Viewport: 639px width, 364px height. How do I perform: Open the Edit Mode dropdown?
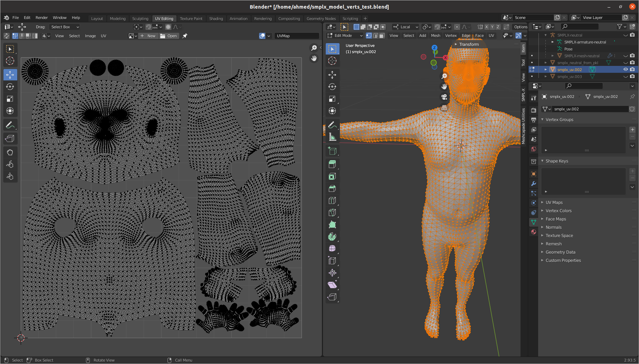345,36
